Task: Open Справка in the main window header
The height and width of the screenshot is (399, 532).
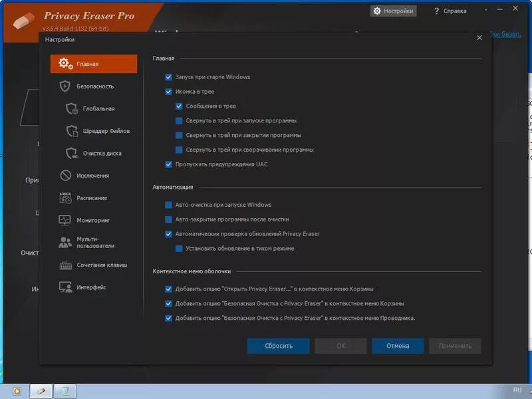Action: 450,11
